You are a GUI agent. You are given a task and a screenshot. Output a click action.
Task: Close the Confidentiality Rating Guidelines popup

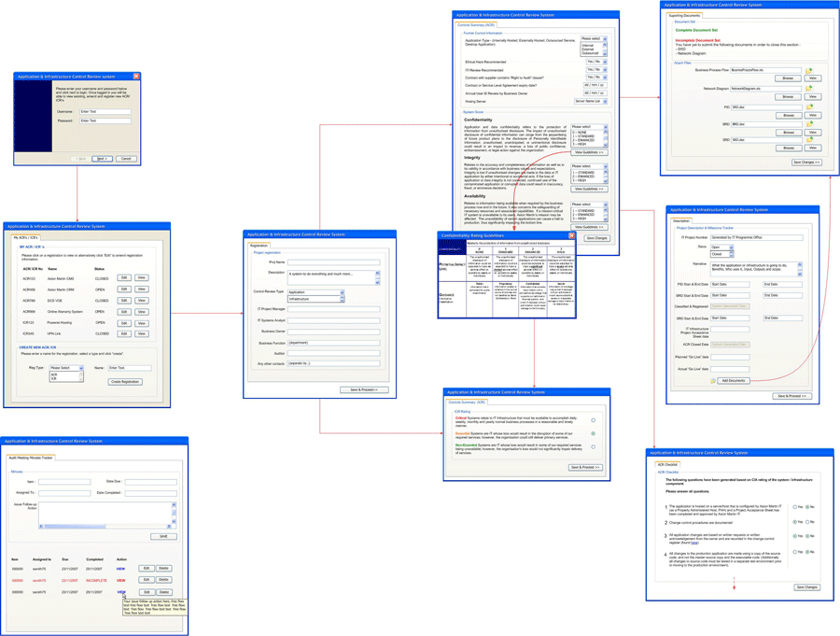click(x=571, y=236)
